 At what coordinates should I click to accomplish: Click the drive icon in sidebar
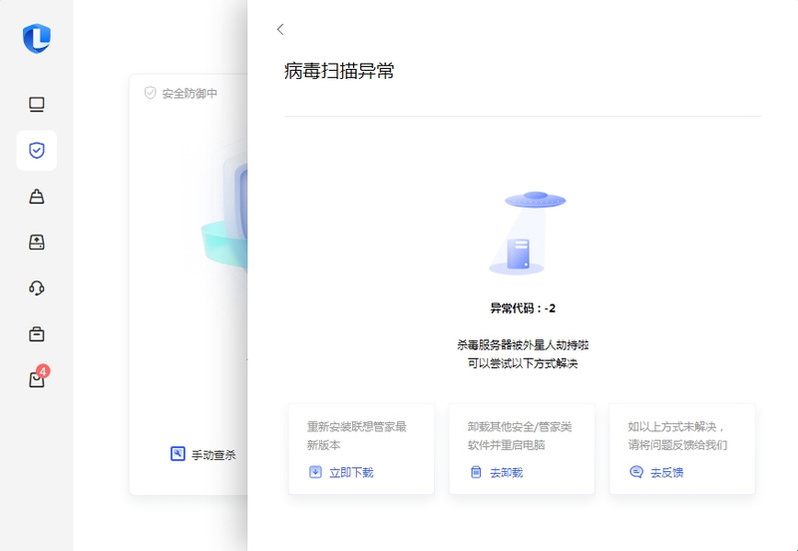(37, 242)
